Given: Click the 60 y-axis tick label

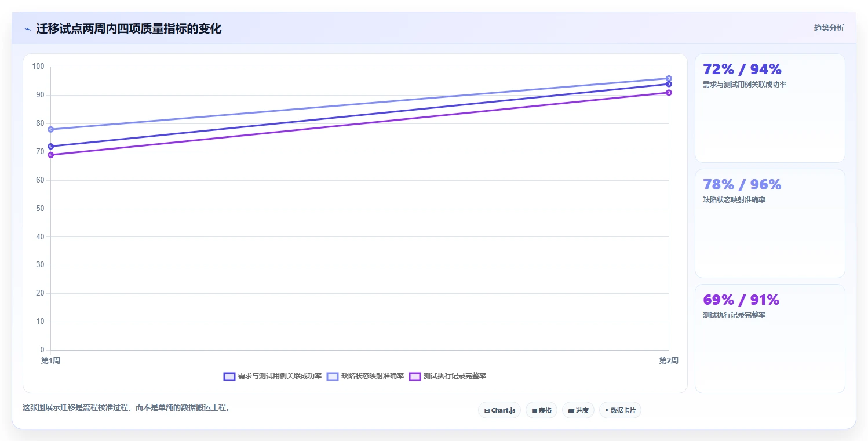Looking at the screenshot, I should 40,180.
